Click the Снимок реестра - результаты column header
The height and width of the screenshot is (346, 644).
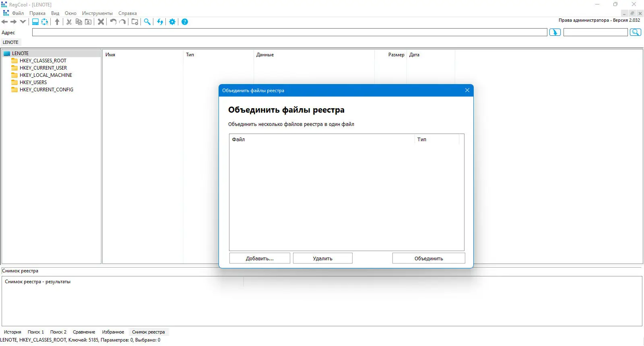123,282
